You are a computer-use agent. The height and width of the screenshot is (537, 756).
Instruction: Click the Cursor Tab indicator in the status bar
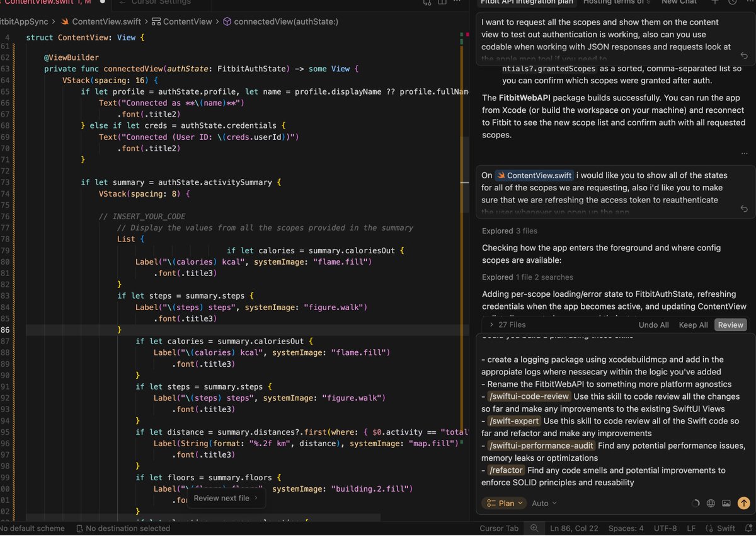coord(499,528)
